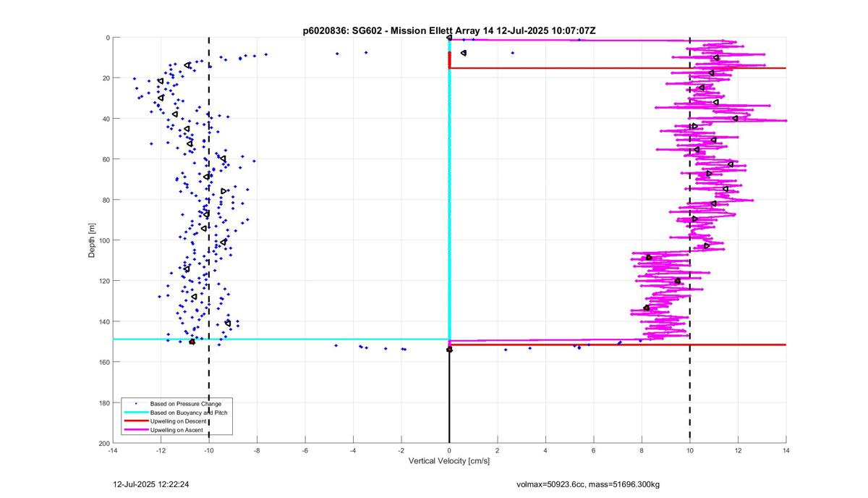Click x-axis tick label -12
Viewport: 868px width, 498px height.
point(161,450)
